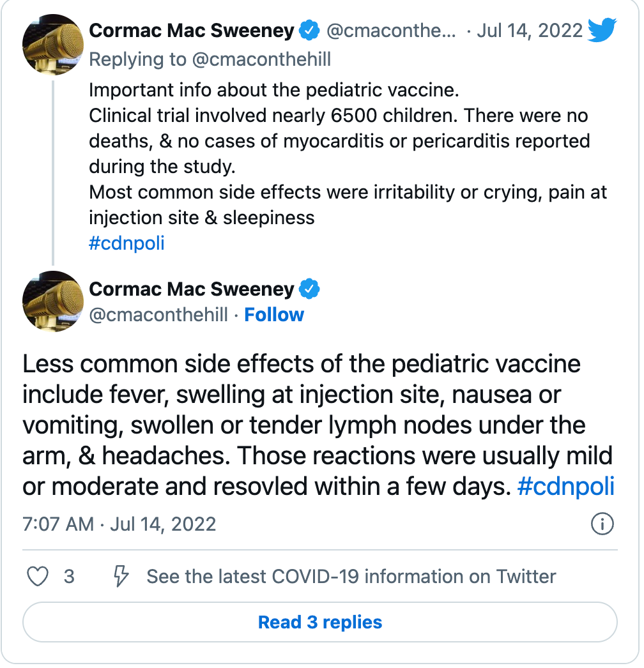
Task: Click the verified badge on top tweet
Action: (x=310, y=30)
